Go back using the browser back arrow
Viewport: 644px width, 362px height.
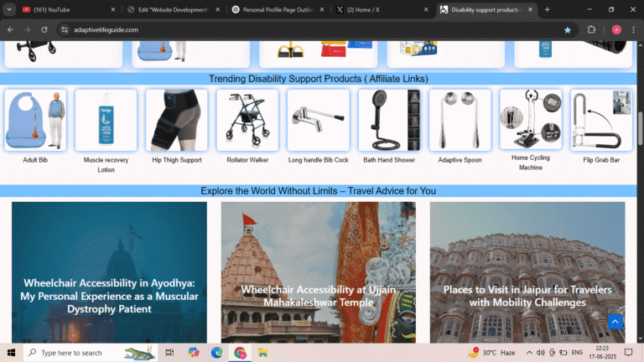click(x=10, y=29)
